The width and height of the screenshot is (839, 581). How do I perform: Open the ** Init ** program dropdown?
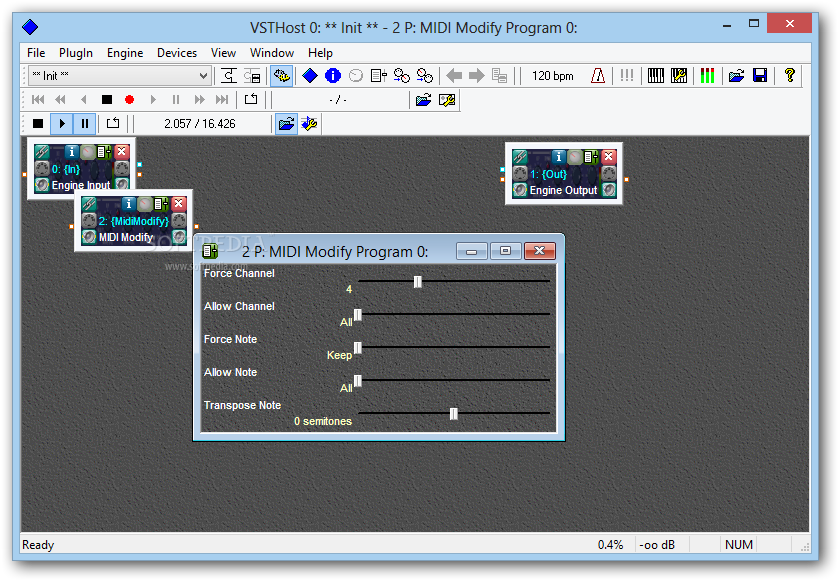120,76
